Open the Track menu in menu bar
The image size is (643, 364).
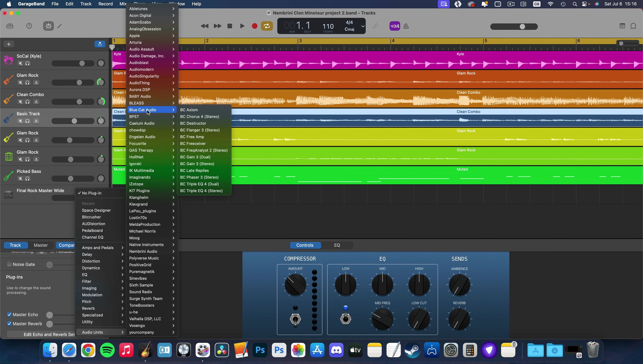(x=86, y=4)
